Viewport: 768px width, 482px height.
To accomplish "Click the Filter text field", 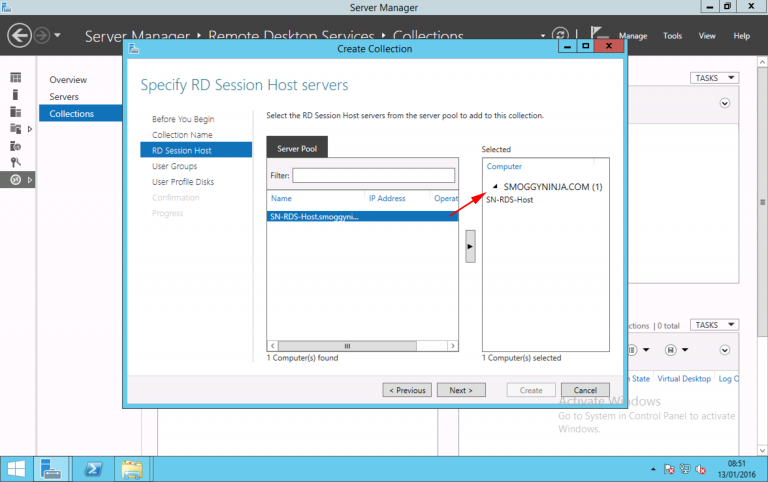I will click(373, 175).
